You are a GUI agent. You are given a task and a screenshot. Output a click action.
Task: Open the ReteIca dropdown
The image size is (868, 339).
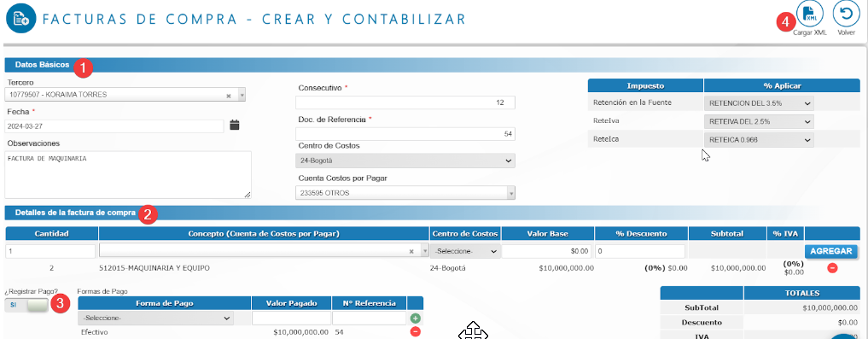(x=759, y=139)
